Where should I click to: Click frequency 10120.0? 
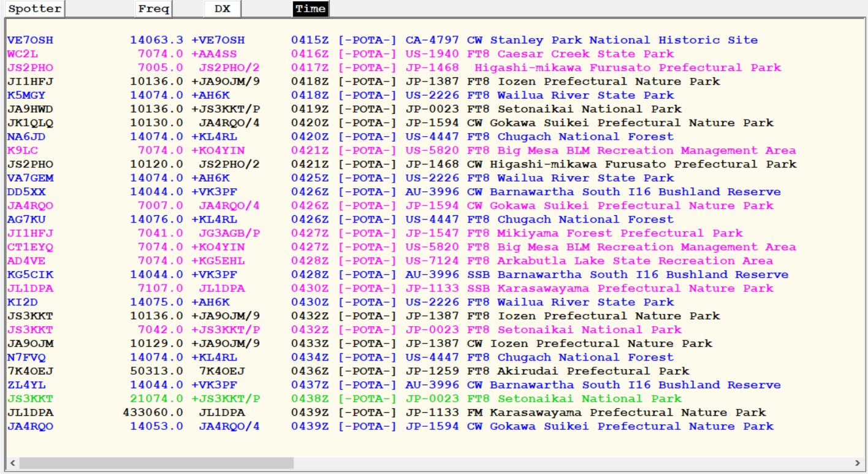(x=156, y=164)
